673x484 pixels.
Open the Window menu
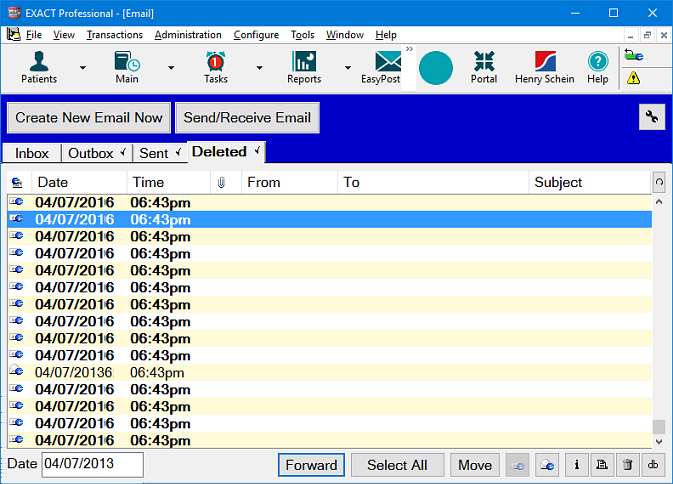coord(345,35)
